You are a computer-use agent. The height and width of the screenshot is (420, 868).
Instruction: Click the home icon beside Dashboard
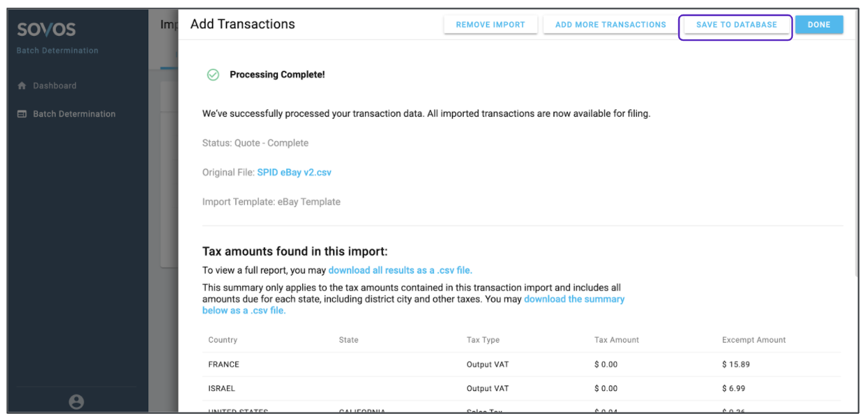(x=21, y=86)
